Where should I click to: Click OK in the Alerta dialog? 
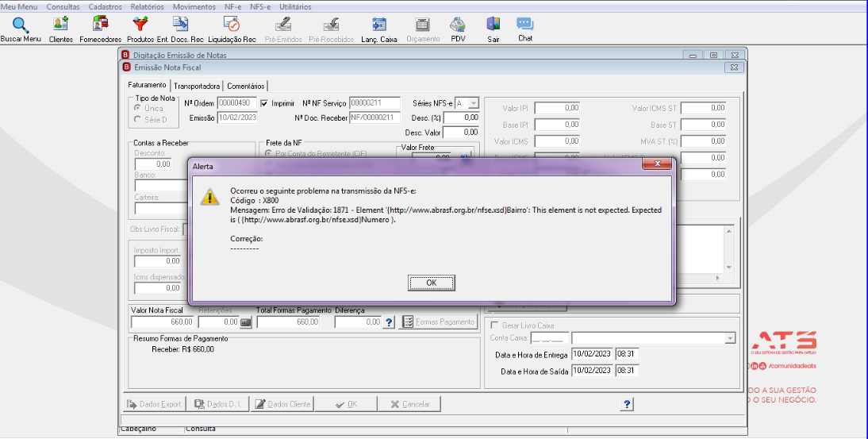[432, 283]
